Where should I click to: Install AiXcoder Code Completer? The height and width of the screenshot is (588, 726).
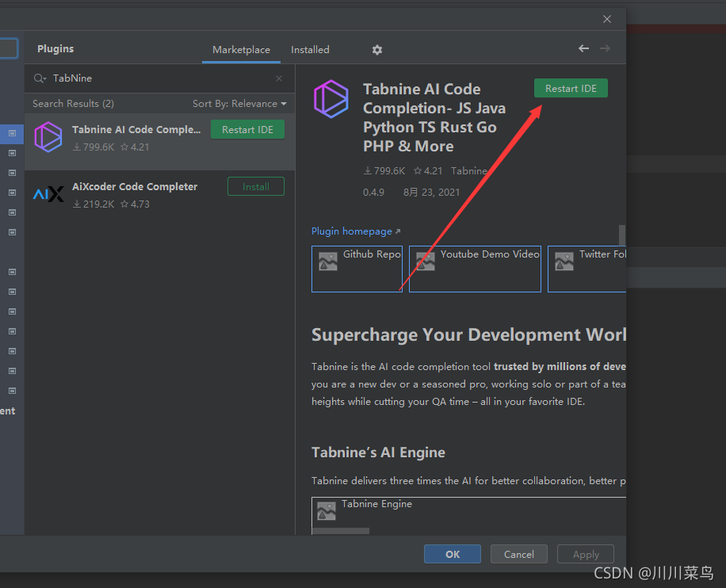(x=256, y=186)
